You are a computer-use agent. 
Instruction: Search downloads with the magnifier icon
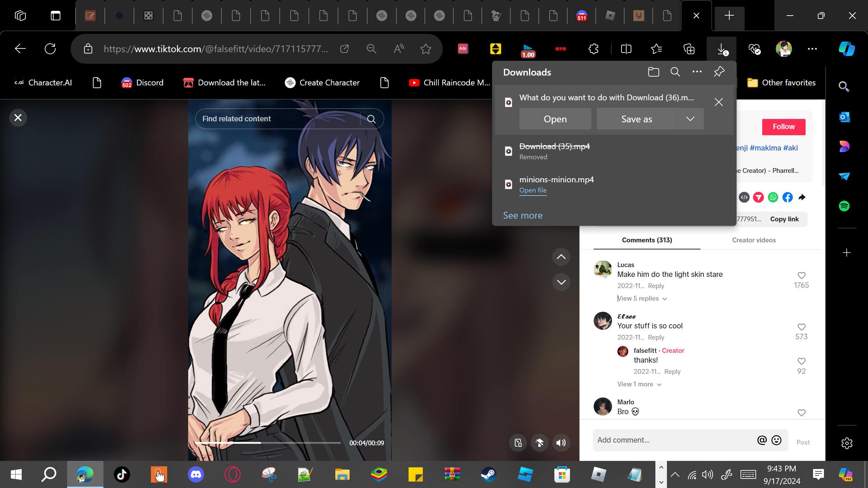pyautogui.click(x=675, y=72)
